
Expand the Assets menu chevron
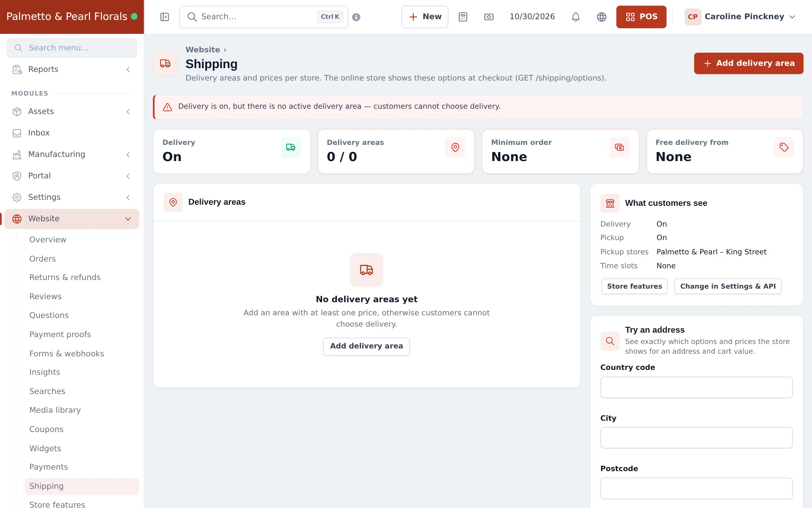(128, 112)
